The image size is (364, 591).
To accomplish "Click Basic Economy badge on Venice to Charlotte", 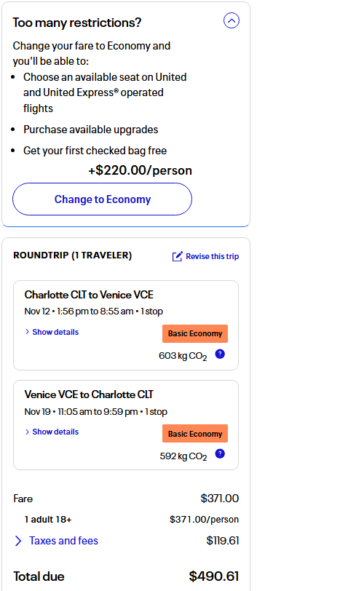I will pos(195,434).
